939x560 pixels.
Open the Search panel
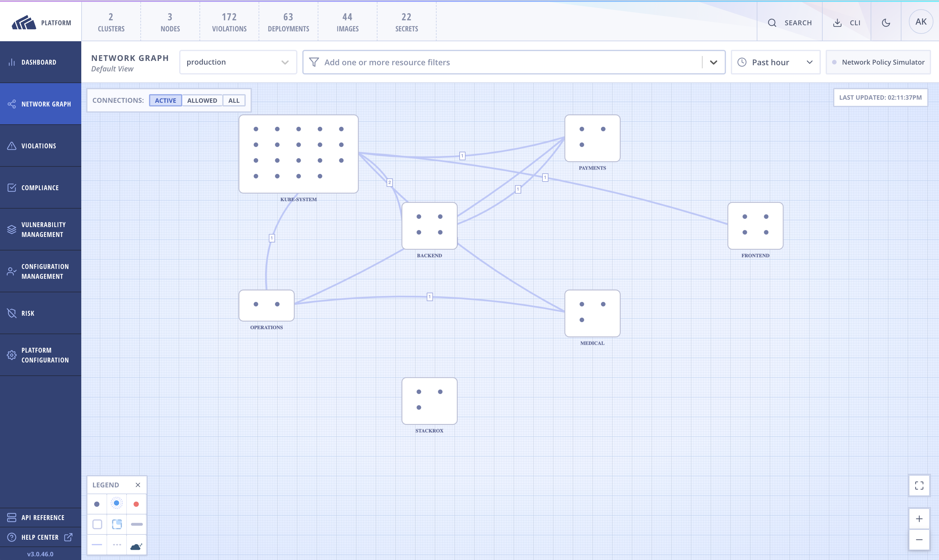(x=789, y=23)
